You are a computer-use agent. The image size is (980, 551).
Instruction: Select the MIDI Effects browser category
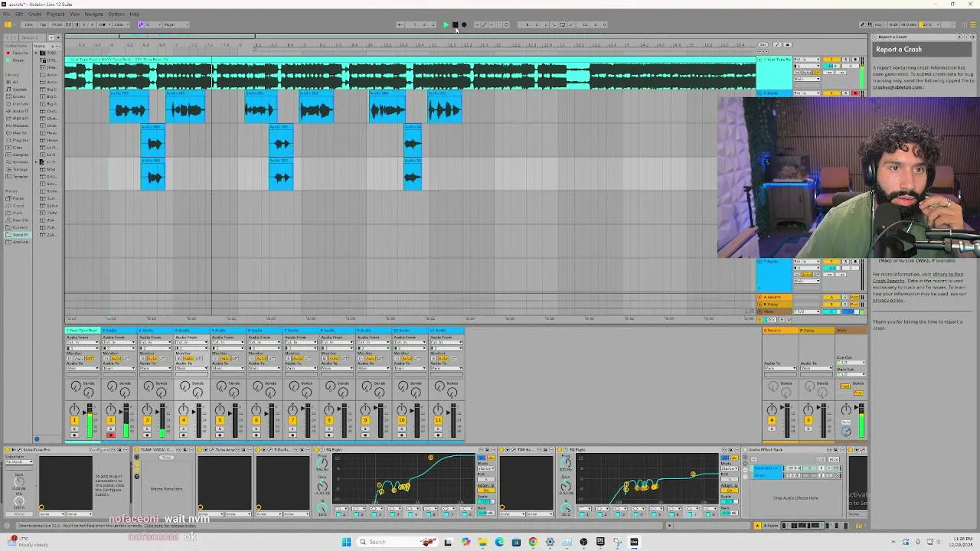tap(18, 119)
